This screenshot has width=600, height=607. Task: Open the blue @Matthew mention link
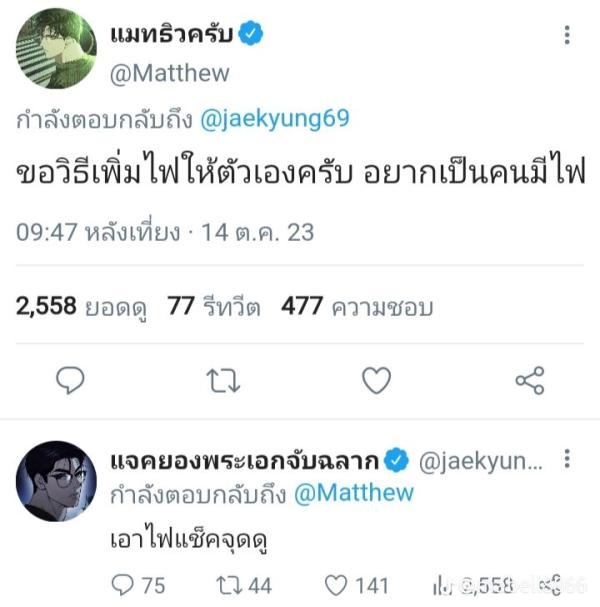pyautogui.click(x=354, y=493)
